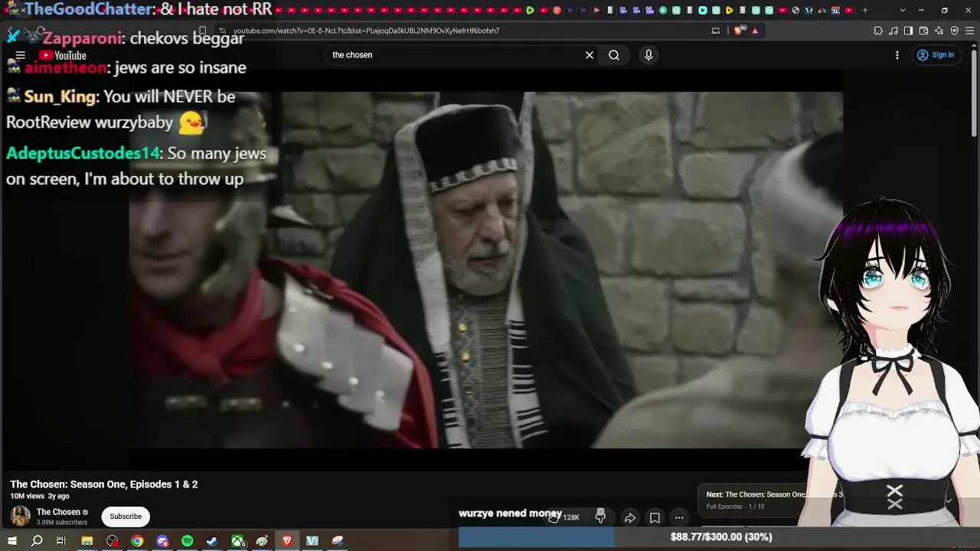This screenshot has height=551, width=980.
Task: Toggle the browser sidebar panel
Action: 909,31
